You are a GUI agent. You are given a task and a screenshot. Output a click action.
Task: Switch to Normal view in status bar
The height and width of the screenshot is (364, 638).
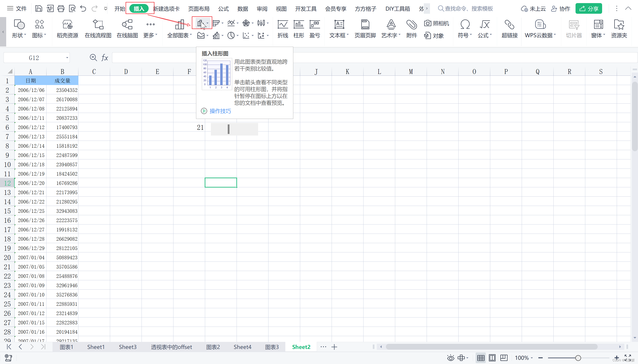(481, 358)
